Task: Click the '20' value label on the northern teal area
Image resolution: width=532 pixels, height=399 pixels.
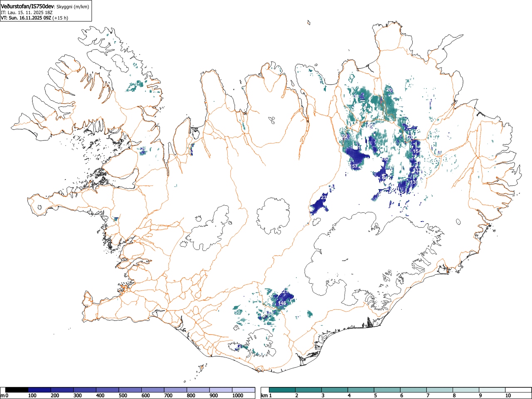Action: click(x=389, y=90)
